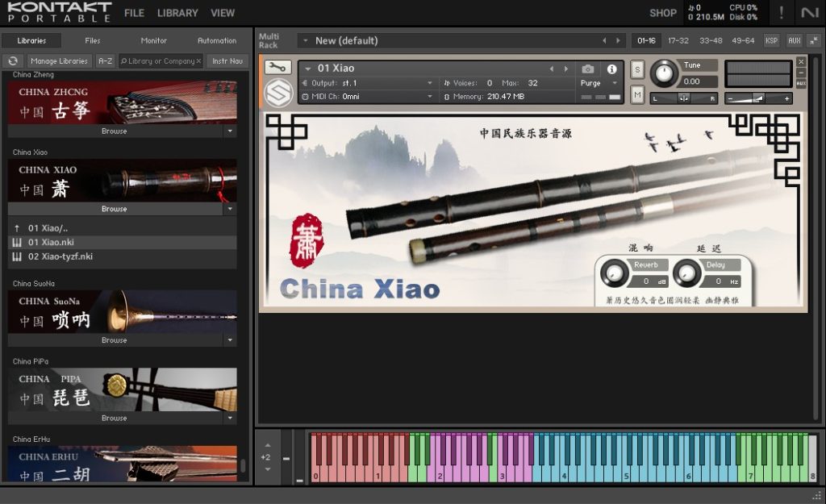This screenshot has height=504, width=826.
Task: Click the Native Instruments logo
Action: (810, 12)
